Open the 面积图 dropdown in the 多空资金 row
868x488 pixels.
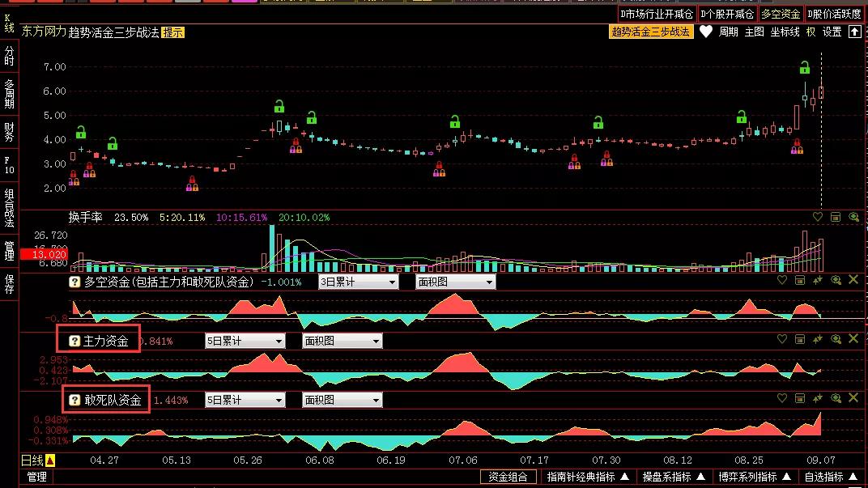click(455, 282)
